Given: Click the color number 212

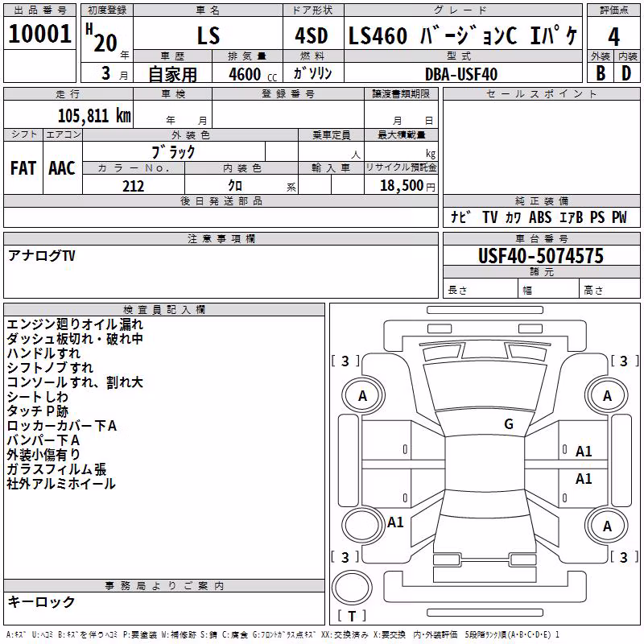Looking at the screenshot, I should pos(133,186).
